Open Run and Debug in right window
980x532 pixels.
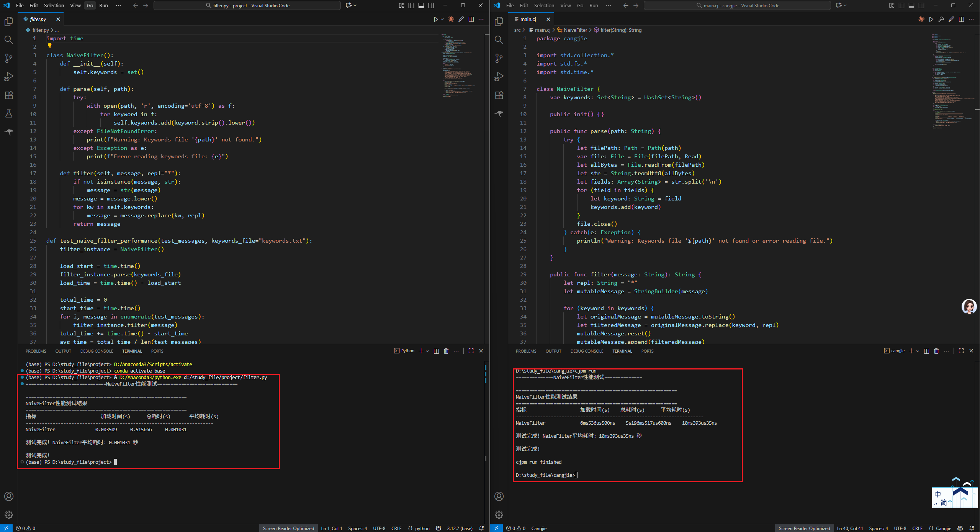[499, 77]
